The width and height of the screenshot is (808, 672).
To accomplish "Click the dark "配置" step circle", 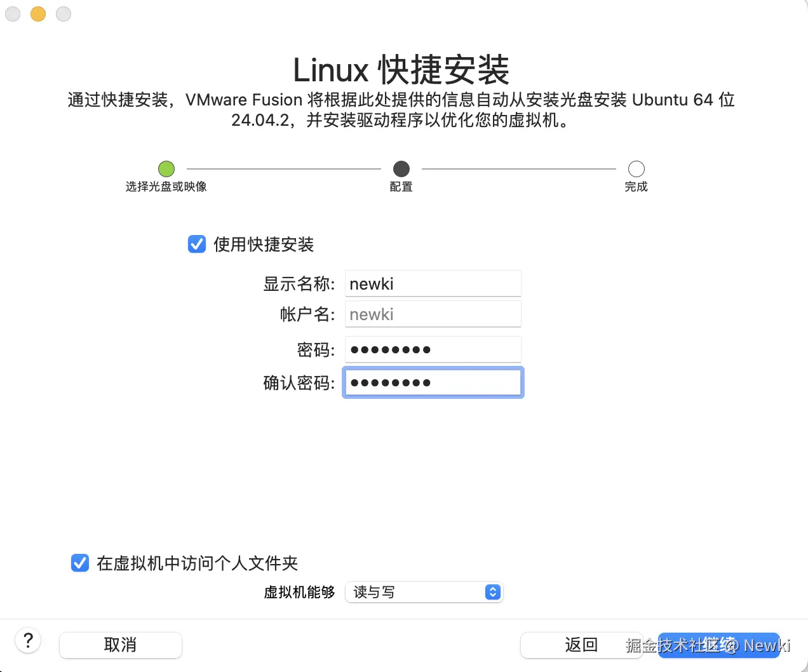I will pyautogui.click(x=401, y=169).
